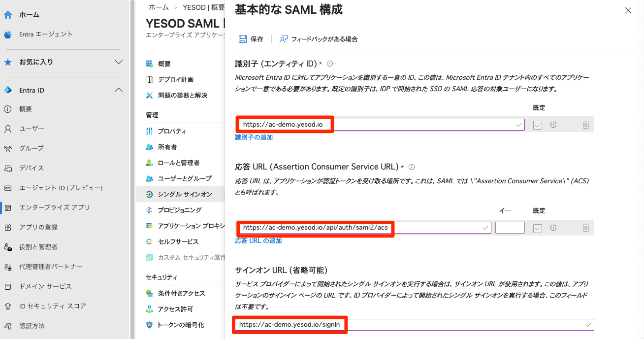
Task: Open トークンの暗号化 menu item
Action: (x=181, y=325)
